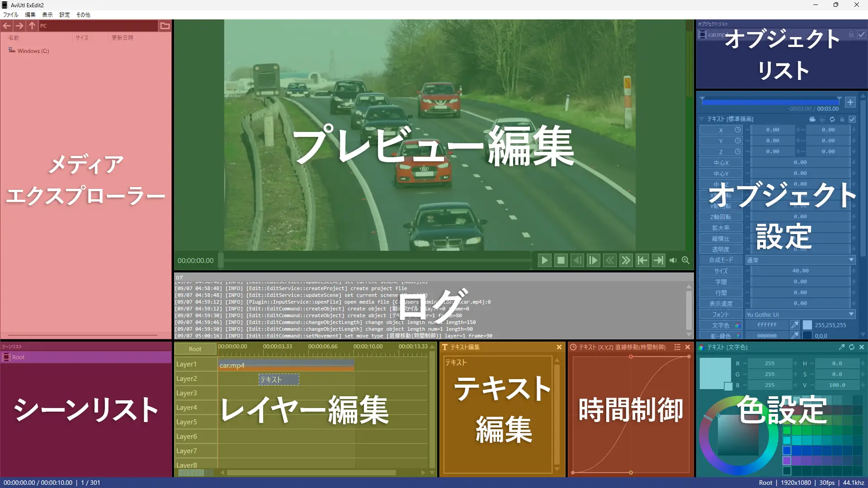
Task: Click the reset icon in テキスト [文字色] panel
Action: pos(852,347)
